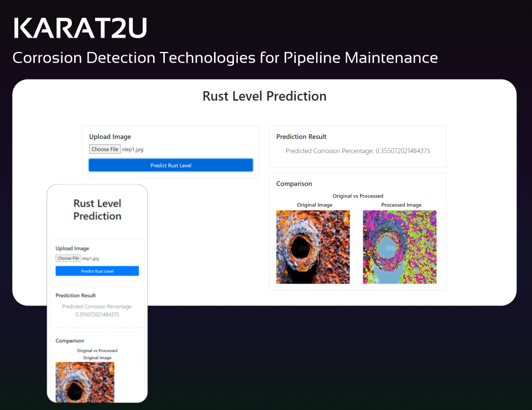Open the rust image thumbnail in mobile preview
Viewport: 532px width, 410px height.
point(85,382)
